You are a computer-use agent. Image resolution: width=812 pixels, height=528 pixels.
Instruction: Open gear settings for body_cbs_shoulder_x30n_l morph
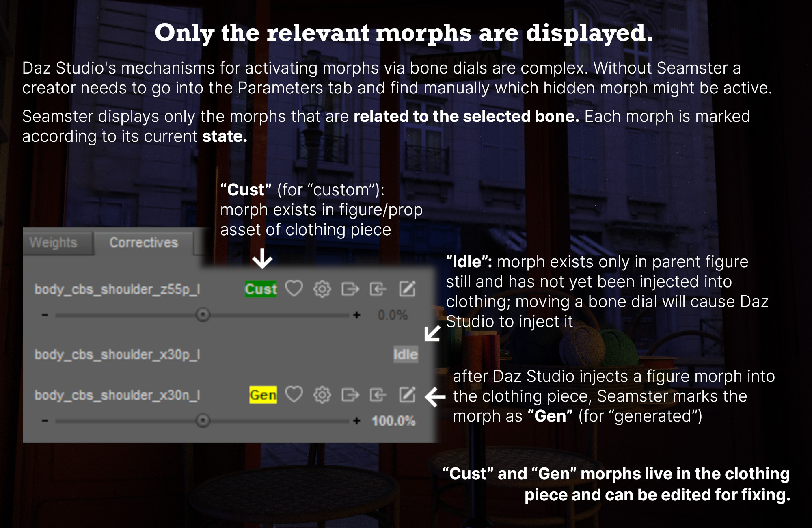322,394
